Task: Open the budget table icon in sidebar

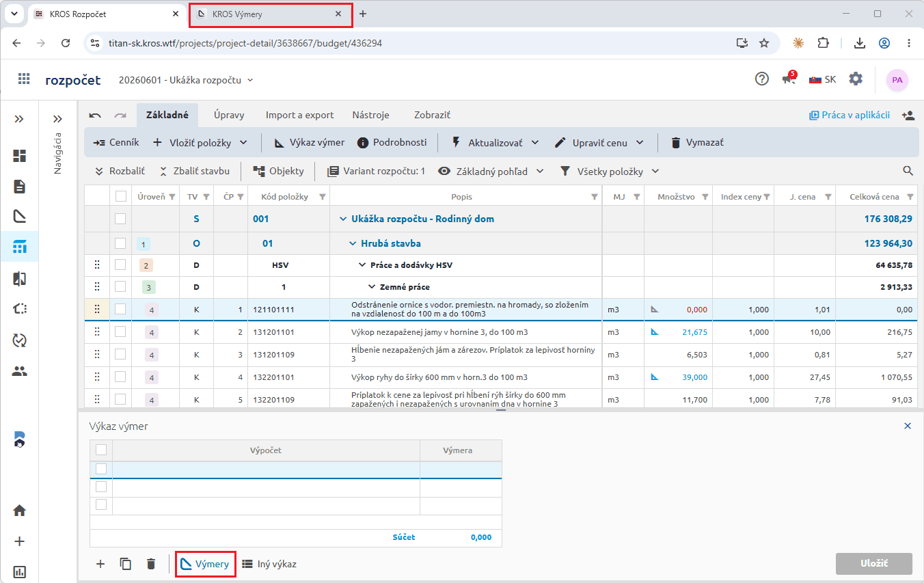Action: click(x=20, y=247)
